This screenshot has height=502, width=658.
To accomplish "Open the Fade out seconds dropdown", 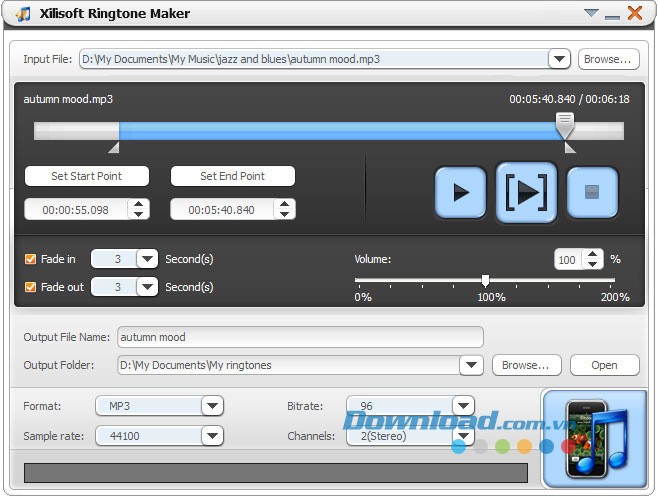I will coord(147,287).
